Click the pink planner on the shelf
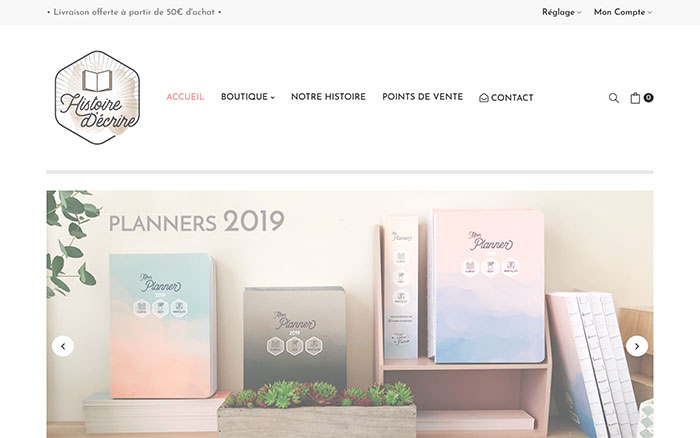The width and height of the screenshot is (700, 438). click(489, 286)
